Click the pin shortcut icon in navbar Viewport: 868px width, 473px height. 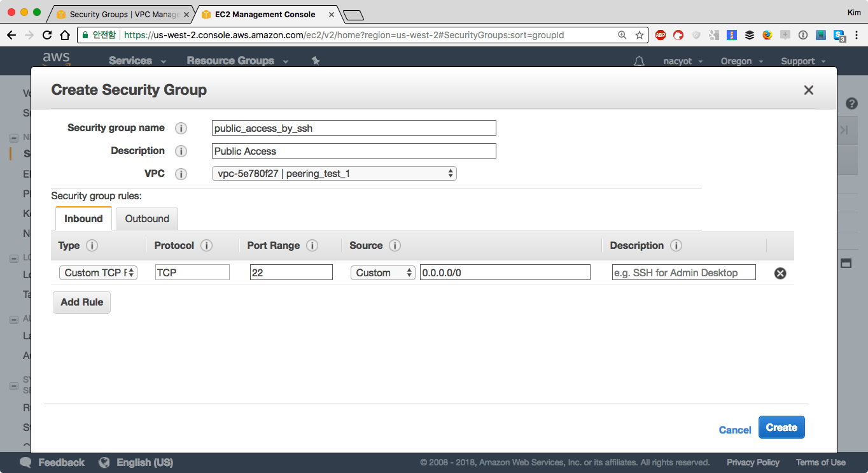click(x=315, y=61)
